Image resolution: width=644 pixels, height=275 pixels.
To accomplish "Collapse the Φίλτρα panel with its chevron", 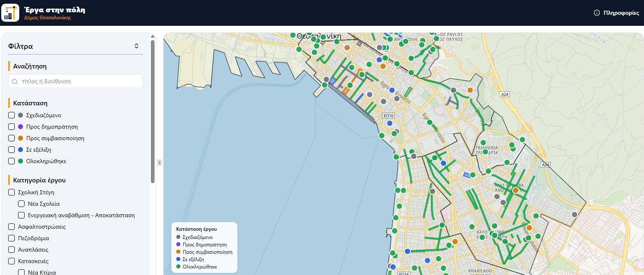I will tap(137, 46).
